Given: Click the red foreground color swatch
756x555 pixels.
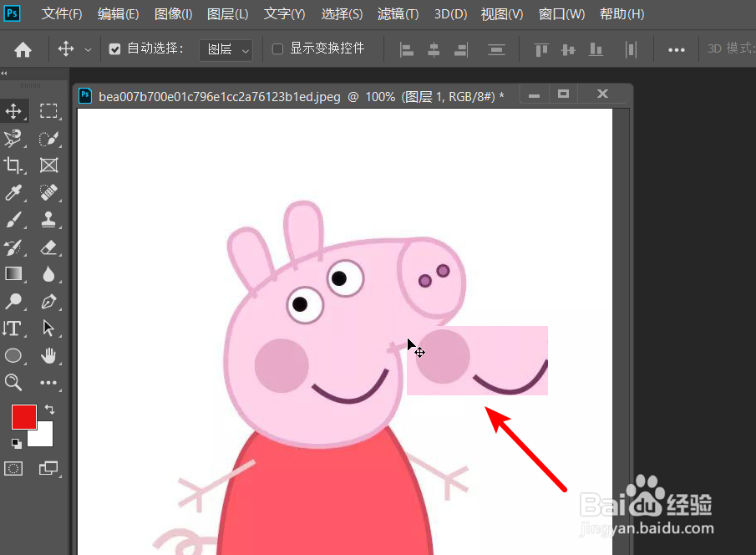Looking at the screenshot, I should (x=23, y=416).
